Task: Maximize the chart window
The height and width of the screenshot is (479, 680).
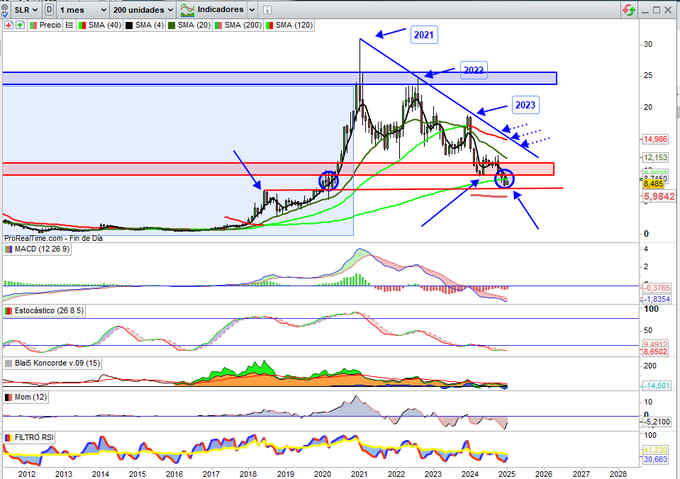Action: pyautogui.click(x=657, y=10)
